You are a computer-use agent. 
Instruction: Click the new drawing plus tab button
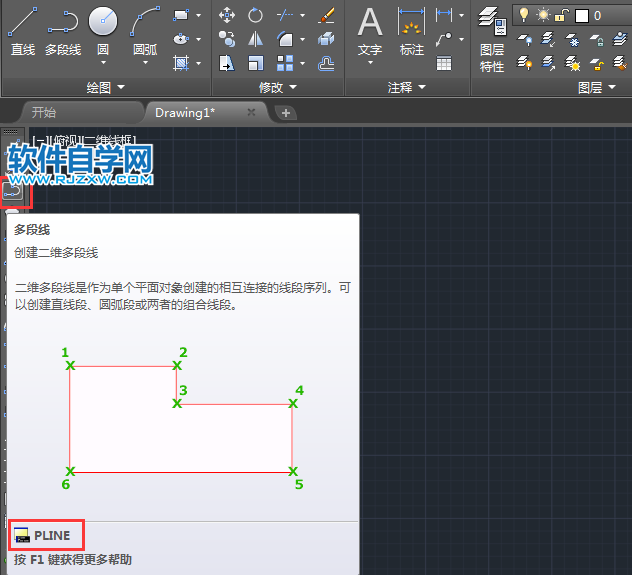[286, 113]
